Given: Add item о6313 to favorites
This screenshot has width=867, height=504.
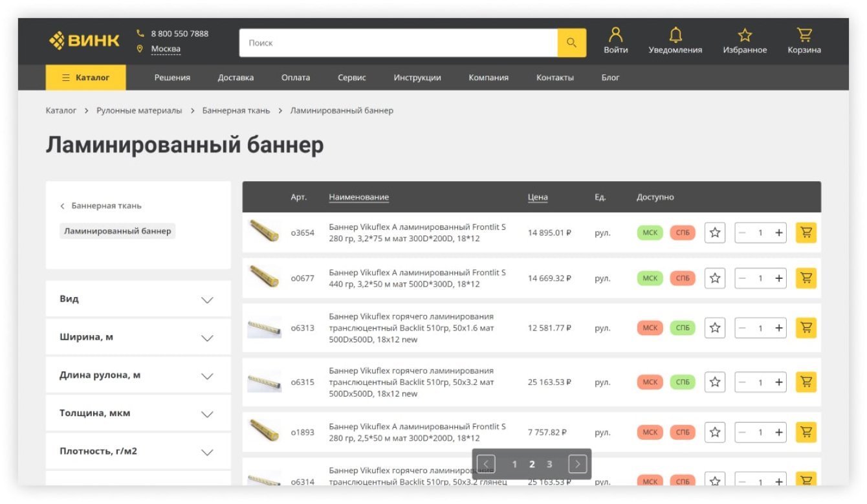Looking at the screenshot, I should pyautogui.click(x=715, y=328).
